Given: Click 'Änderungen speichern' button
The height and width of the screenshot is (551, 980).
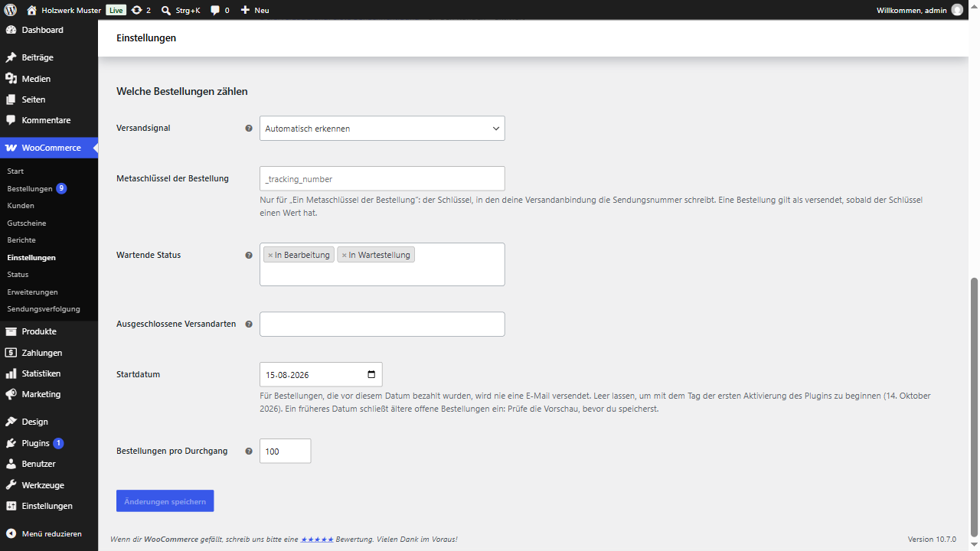Looking at the screenshot, I should tap(165, 501).
